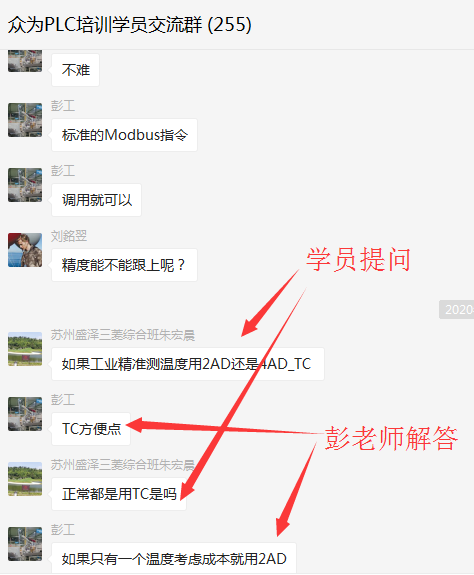Select the 标准的Modbus指令 message bubble
Image resolution: width=474 pixels, height=575 pixels.
point(124,135)
